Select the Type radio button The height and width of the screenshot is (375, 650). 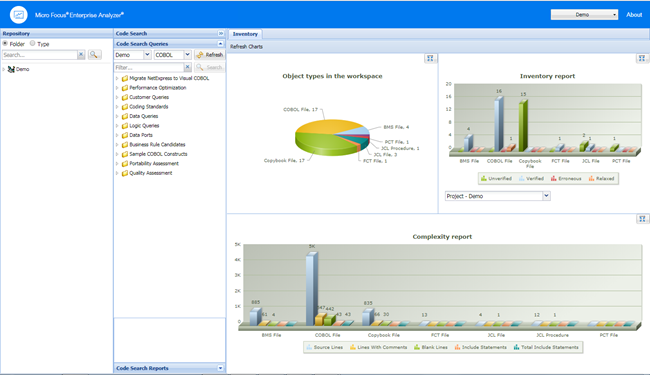(32, 44)
